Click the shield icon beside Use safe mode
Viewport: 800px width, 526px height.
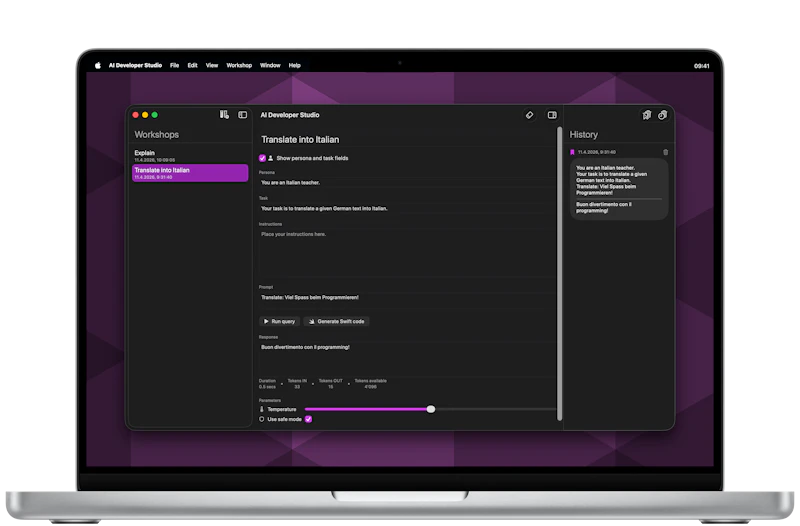[262, 419]
